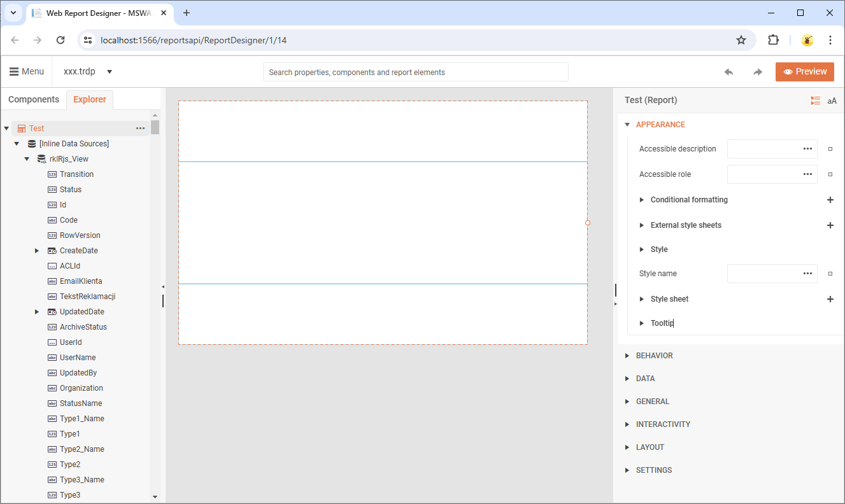Click the aA text-size icon in properties header
Image resolution: width=845 pixels, height=504 pixels.
[x=832, y=100]
